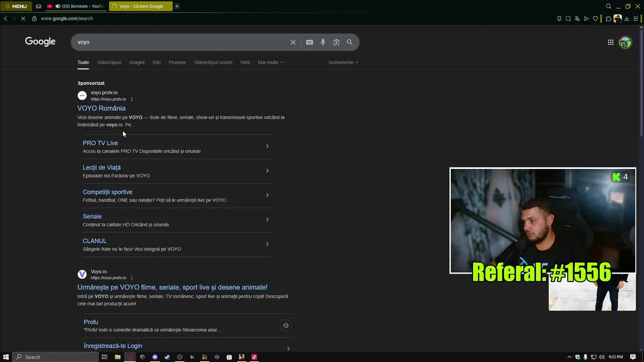The width and height of the screenshot is (644, 362).
Task: Open Google account avatar menu
Action: pyautogui.click(x=625, y=42)
